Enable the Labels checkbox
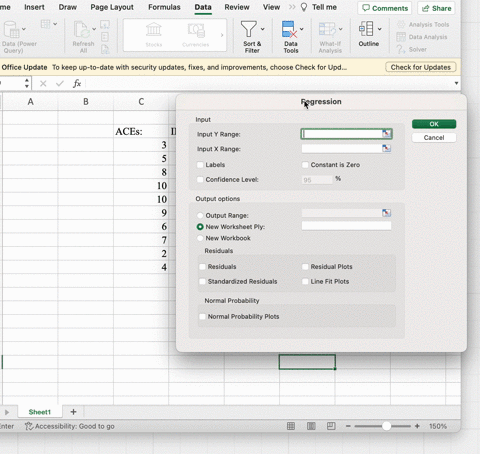The image size is (480, 454). (200, 165)
